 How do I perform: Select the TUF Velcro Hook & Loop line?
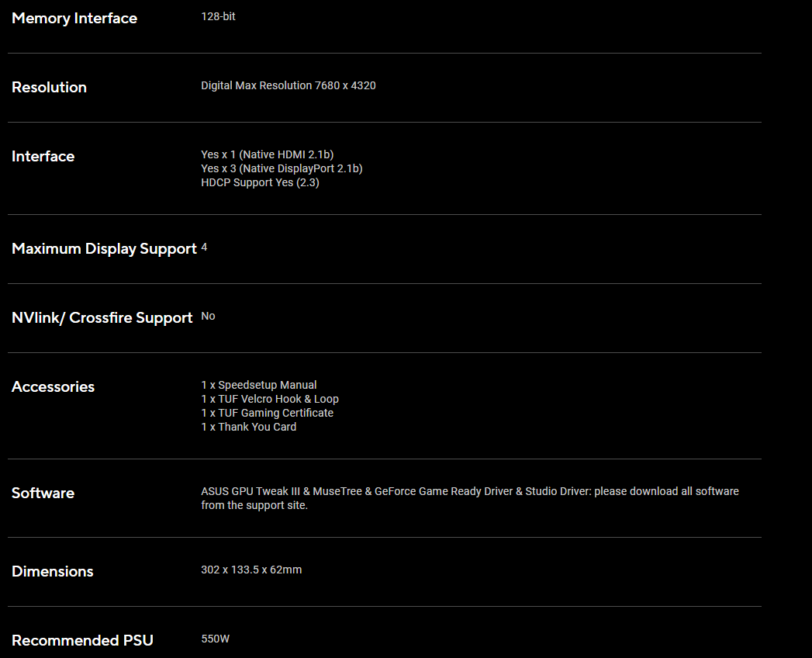point(269,399)
